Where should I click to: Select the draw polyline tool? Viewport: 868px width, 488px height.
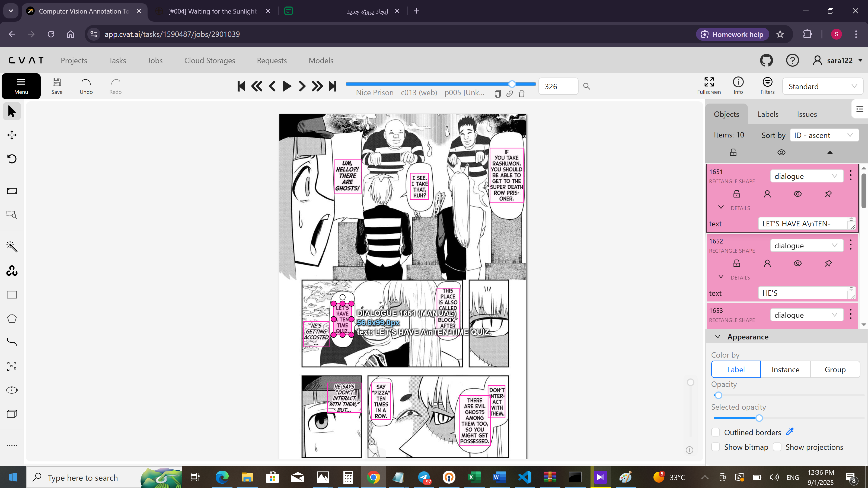point(12,342)
